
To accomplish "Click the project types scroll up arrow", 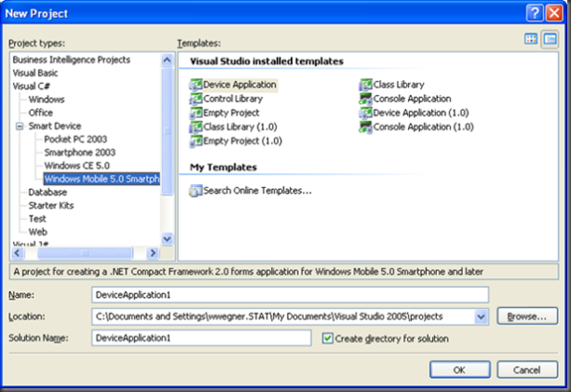I will coord(167,60).
